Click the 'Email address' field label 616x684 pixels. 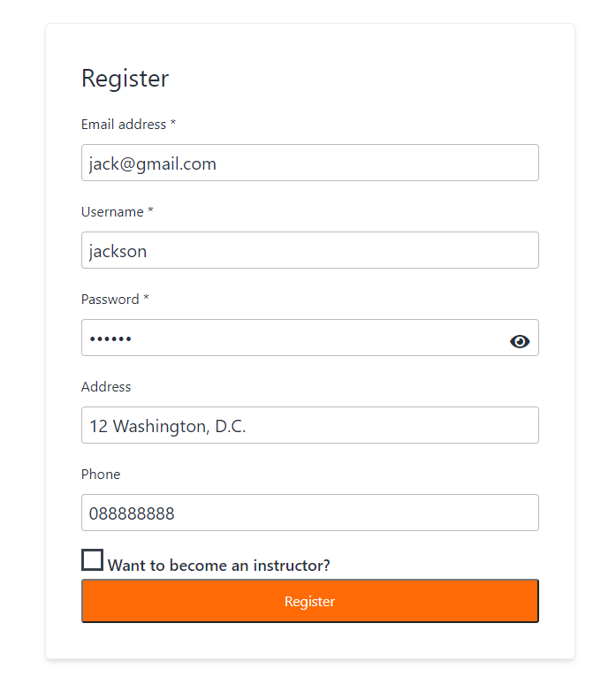point(123,125)
